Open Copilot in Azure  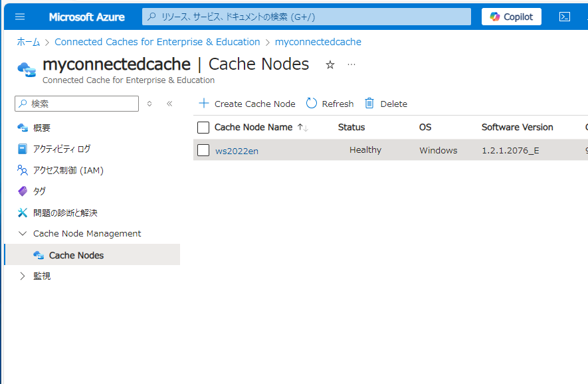[x=510, y=17]
